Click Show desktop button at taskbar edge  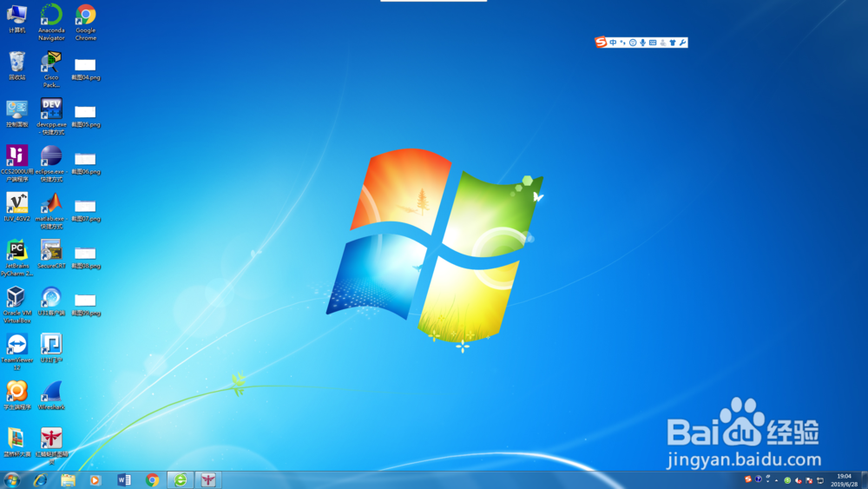[865, 480]
